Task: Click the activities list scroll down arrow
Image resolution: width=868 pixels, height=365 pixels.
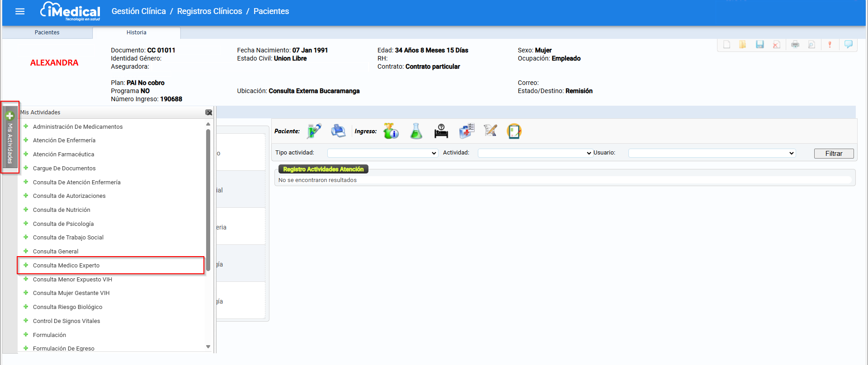Action: [x=208, y=347]
